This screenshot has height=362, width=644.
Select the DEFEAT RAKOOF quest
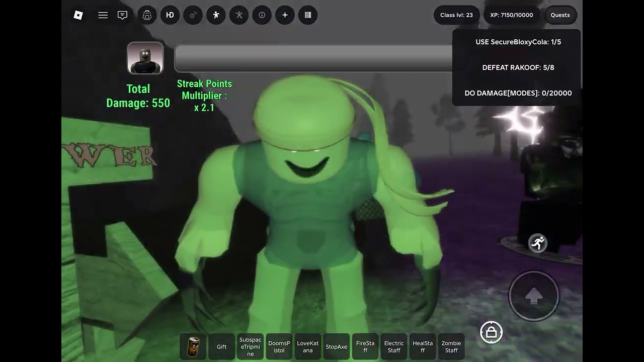[518, 67]
